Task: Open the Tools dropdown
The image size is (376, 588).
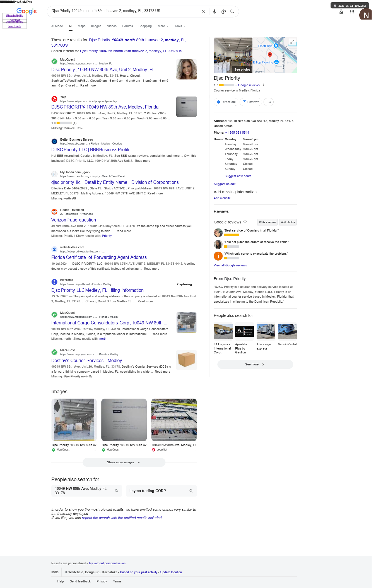Action: tap(180, 26)
